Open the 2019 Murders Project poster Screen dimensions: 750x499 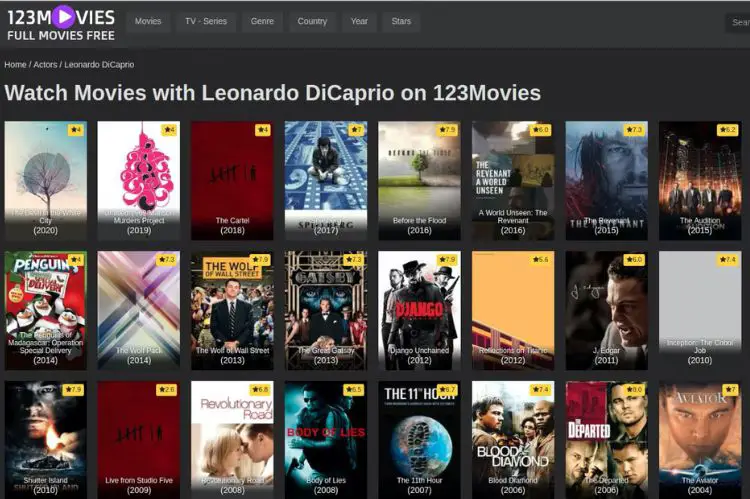pos(139,180)
